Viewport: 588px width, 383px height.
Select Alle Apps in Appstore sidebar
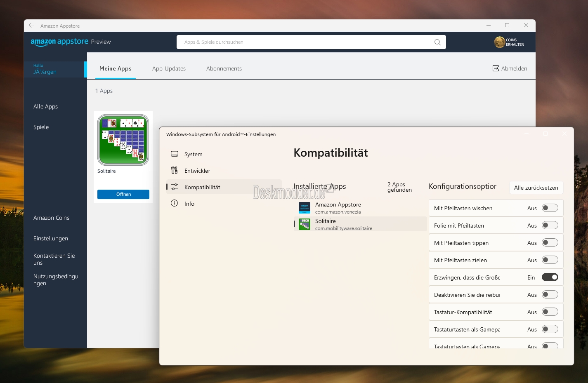tap(45, 106)
